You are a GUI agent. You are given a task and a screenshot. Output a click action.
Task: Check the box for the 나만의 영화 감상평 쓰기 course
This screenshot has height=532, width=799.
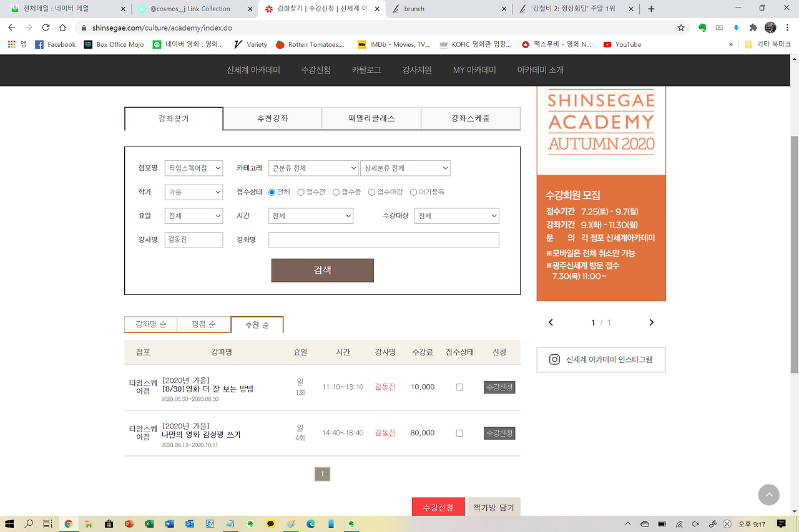pos(459,433)
